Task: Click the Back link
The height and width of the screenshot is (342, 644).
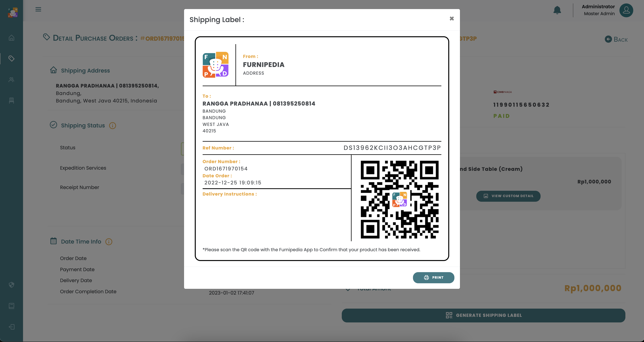Action: click(x=616, y=40)
